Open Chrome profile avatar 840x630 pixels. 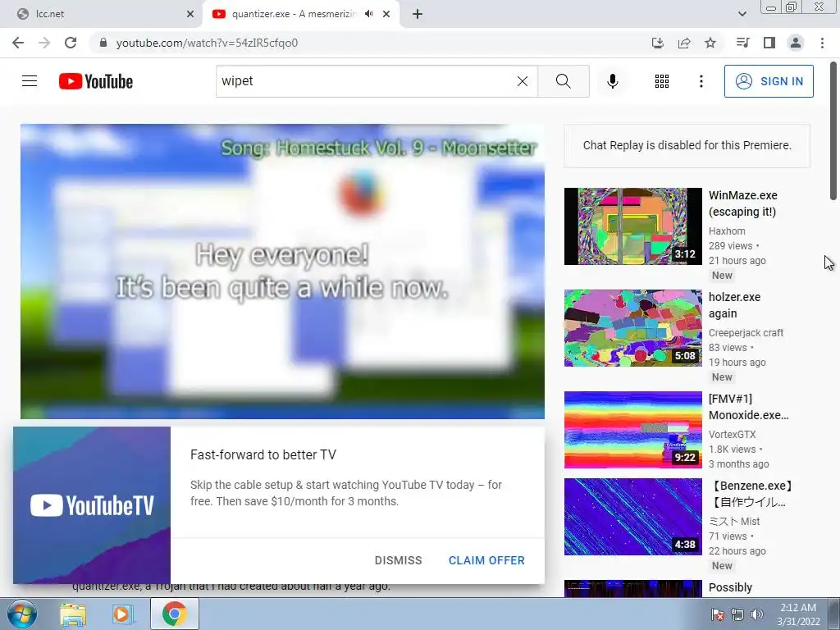pyautogui.click(x=796, y=43)
